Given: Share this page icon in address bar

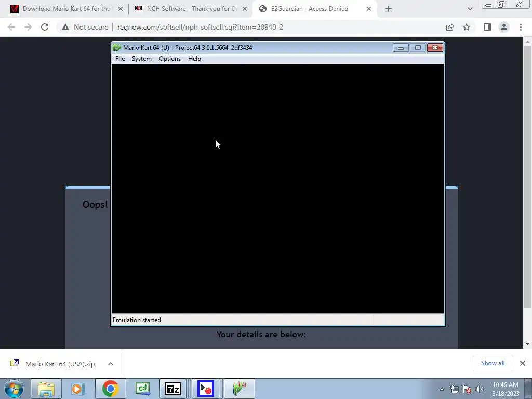Looking at the screenshot, I should pyautogui.click(x=450, y=27).
